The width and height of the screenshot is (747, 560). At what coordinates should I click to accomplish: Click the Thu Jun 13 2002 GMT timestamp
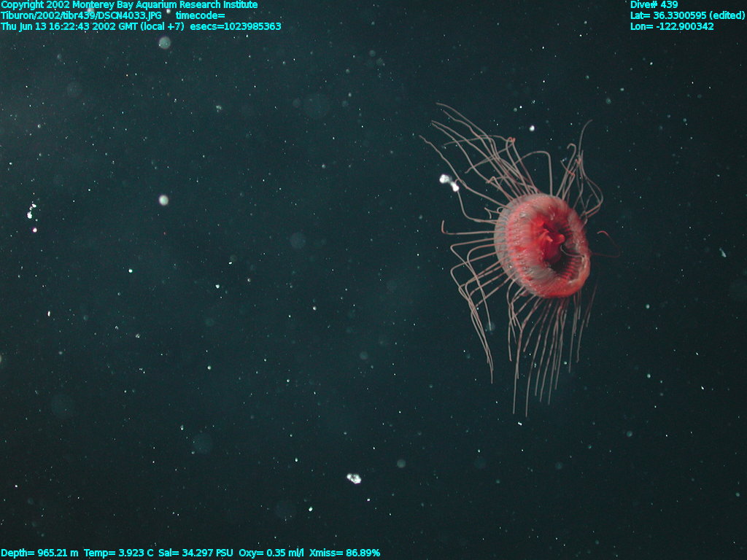point(92,26)
